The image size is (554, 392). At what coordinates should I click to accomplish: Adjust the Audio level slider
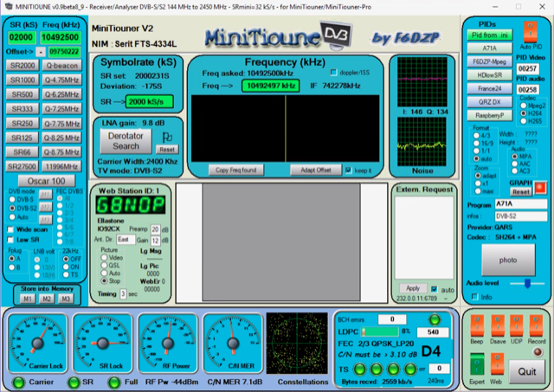527,283
